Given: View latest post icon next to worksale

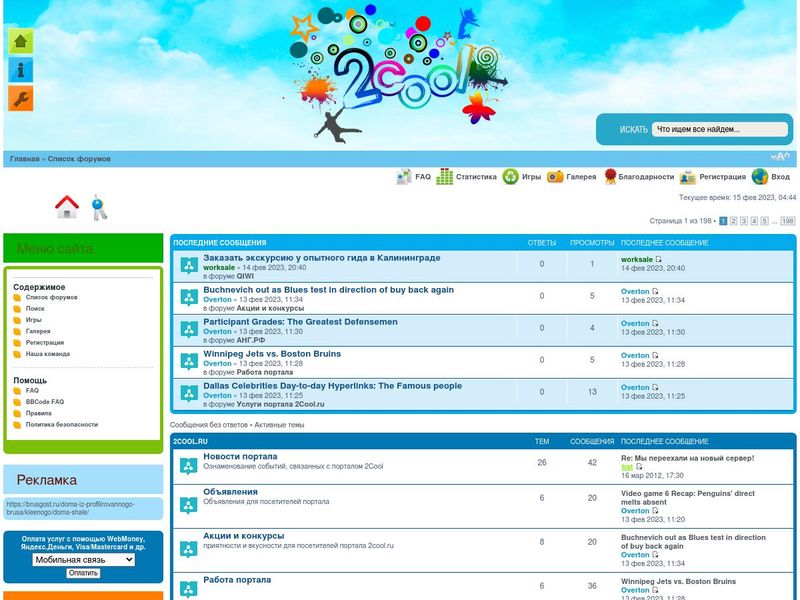Looking at the screenshot, I should (x=659, y=259).
